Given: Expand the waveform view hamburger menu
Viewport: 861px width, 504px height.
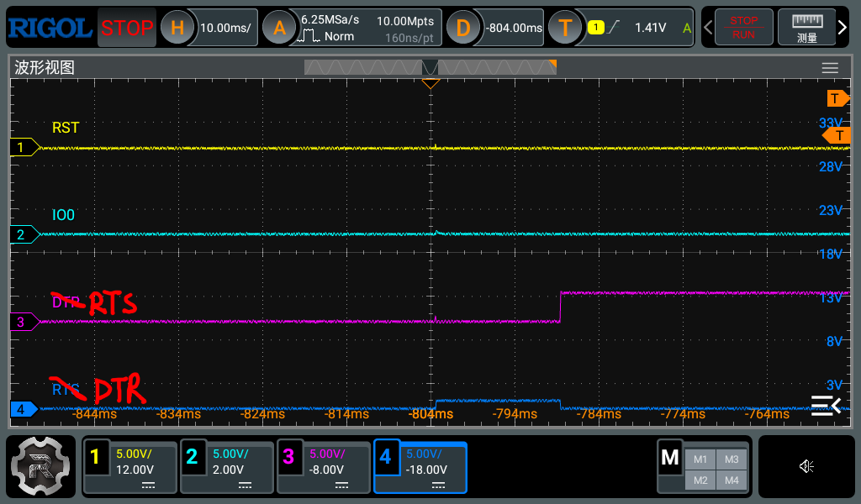Looking at the screenshot, I should coord(830,68).
